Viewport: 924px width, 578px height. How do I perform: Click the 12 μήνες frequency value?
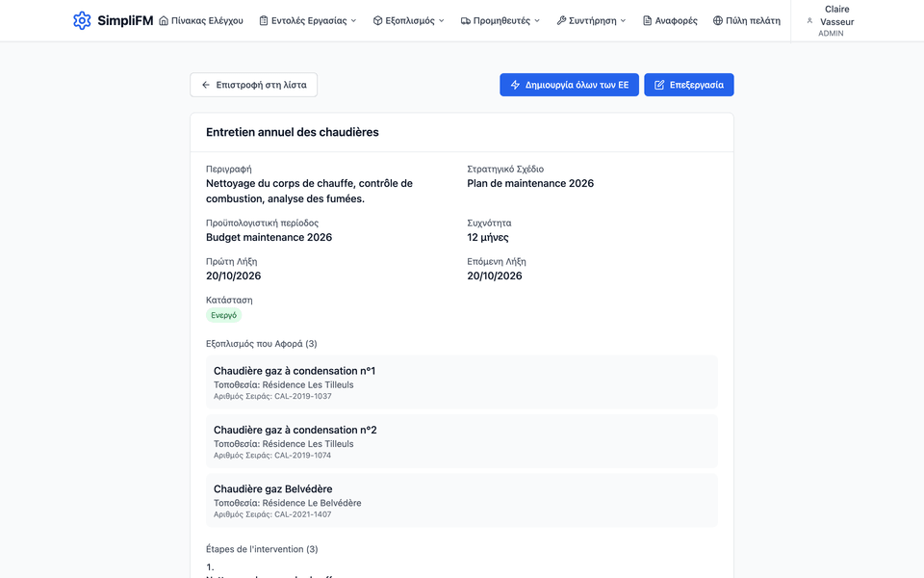[x=488, y=237]
